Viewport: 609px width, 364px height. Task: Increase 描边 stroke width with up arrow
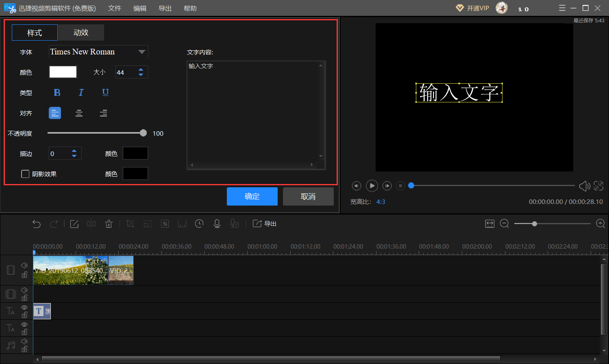tap(74, 151)
